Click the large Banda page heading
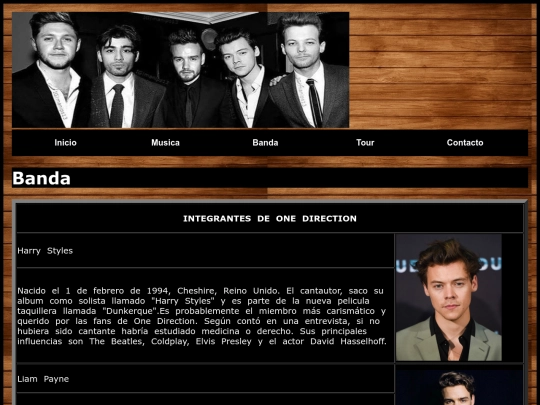 pyautogui.click(x=41, y=178)
